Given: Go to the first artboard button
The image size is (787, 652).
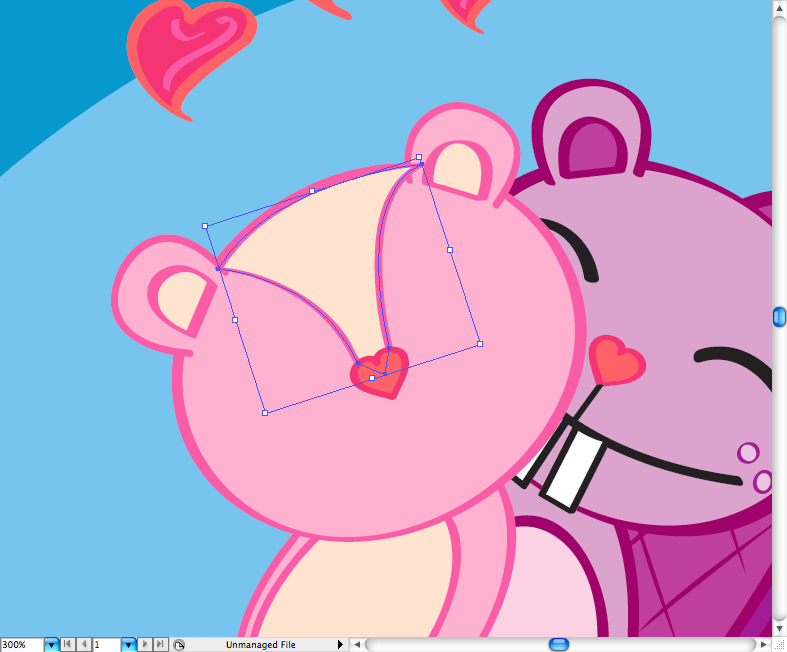Looking at the screenshot, I should [67, 645].
